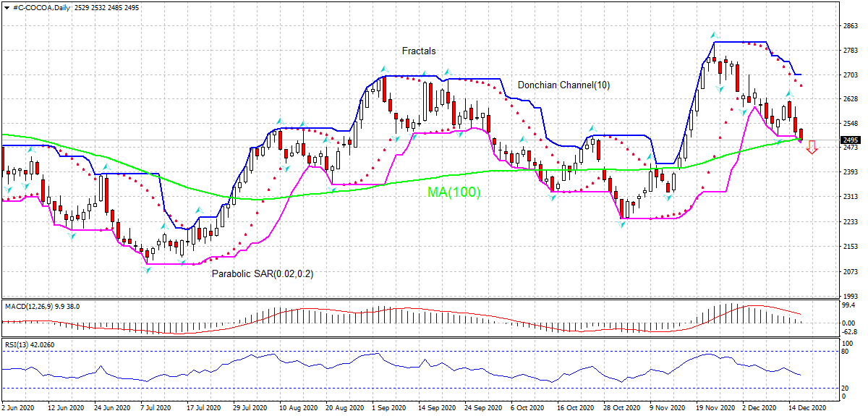Click the MACD 99.4 scale value
This screenshot has height=416, width=868.
[x=848, y=306]
